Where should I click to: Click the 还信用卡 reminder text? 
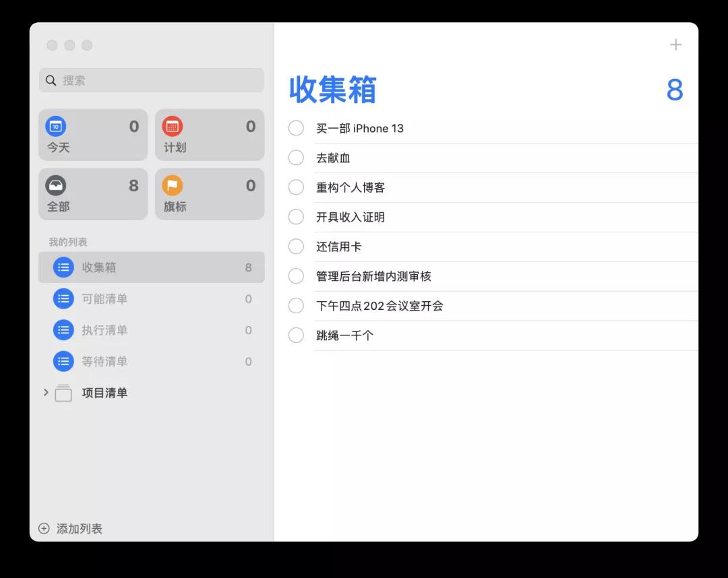pyautogui.click(x=338, y=247)
